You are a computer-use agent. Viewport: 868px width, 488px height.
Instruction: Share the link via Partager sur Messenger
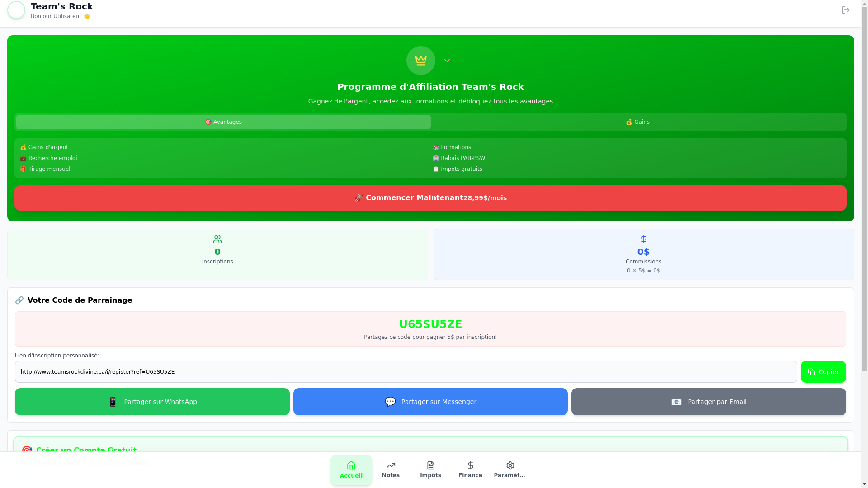coord(430,402)
